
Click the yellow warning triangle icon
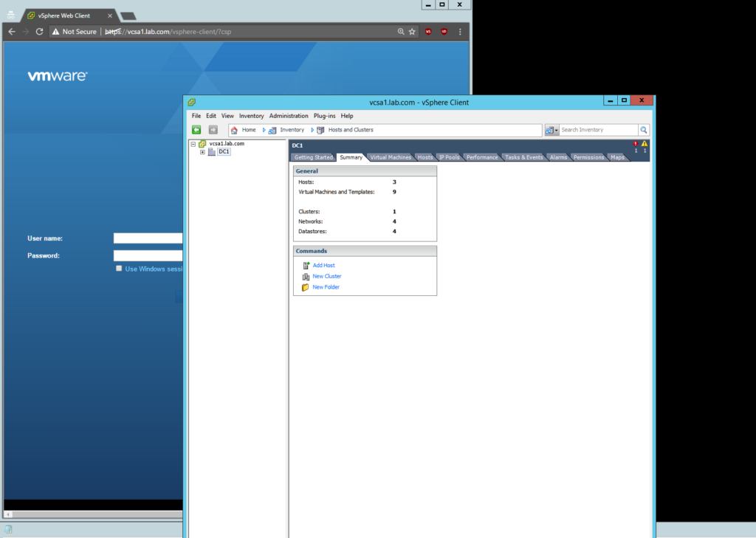click(x=645, y=144)
